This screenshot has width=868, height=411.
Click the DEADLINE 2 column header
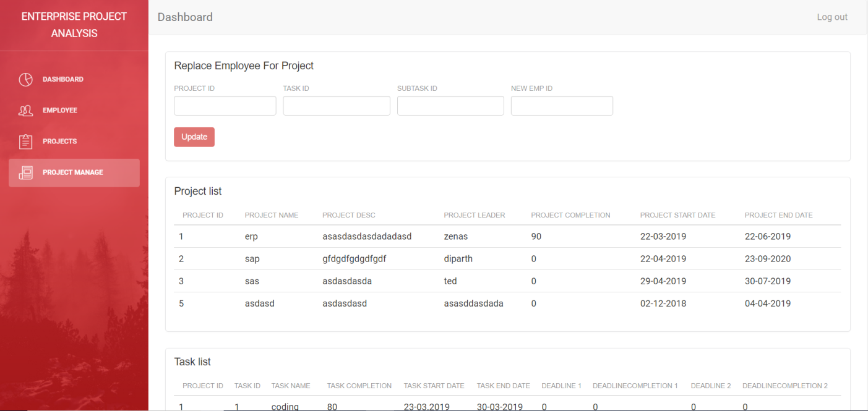(x=711, y=386)
